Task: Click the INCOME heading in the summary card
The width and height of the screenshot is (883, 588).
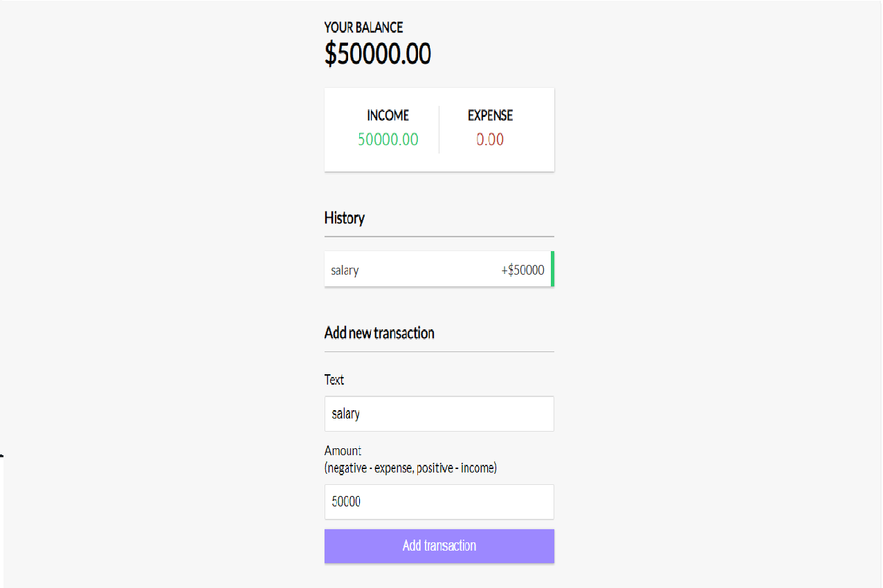Action: click(x=388, y=116)
